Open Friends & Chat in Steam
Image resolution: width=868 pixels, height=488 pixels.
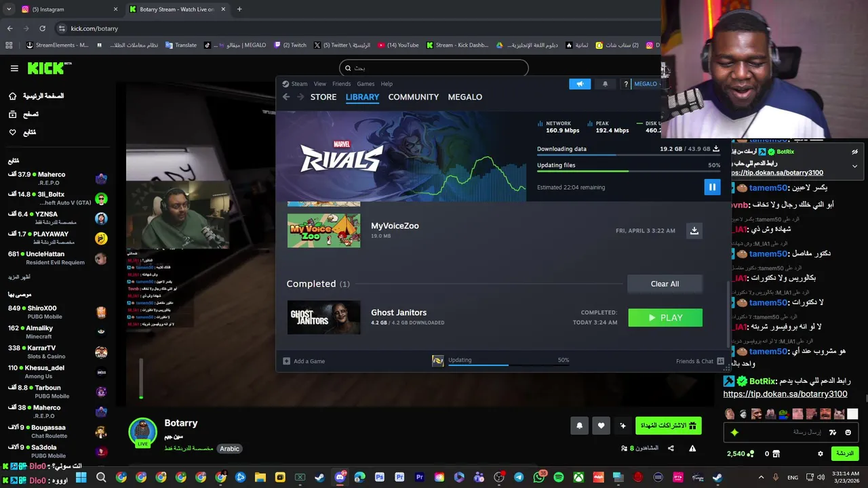(x=700, y=361)
